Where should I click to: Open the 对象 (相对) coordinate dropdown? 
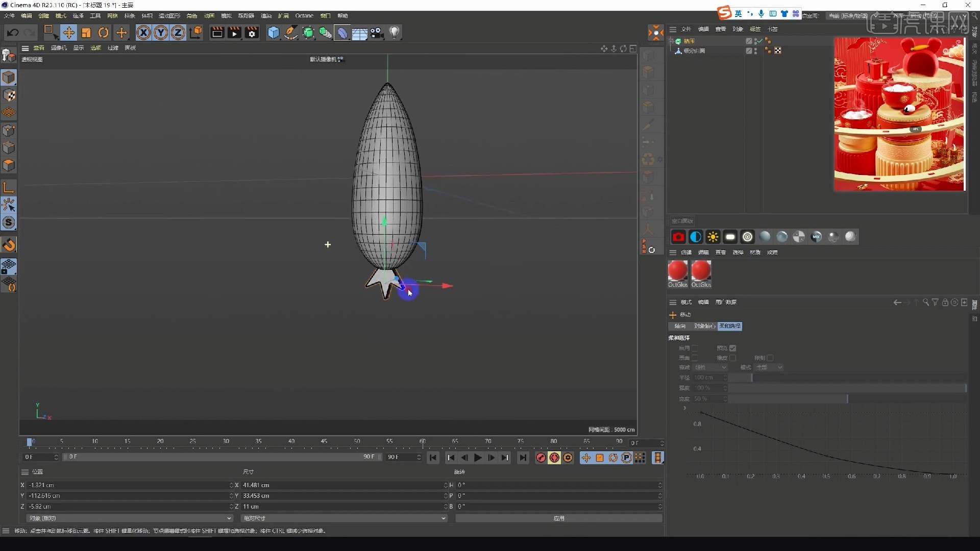pyautogui.click(x=130, y=518)
